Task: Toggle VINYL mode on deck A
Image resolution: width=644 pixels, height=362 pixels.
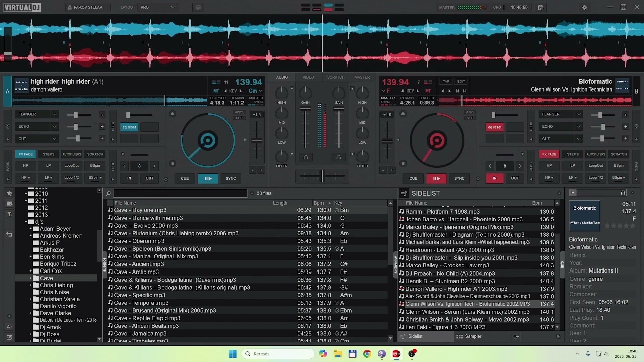Action: pos(239,112)
